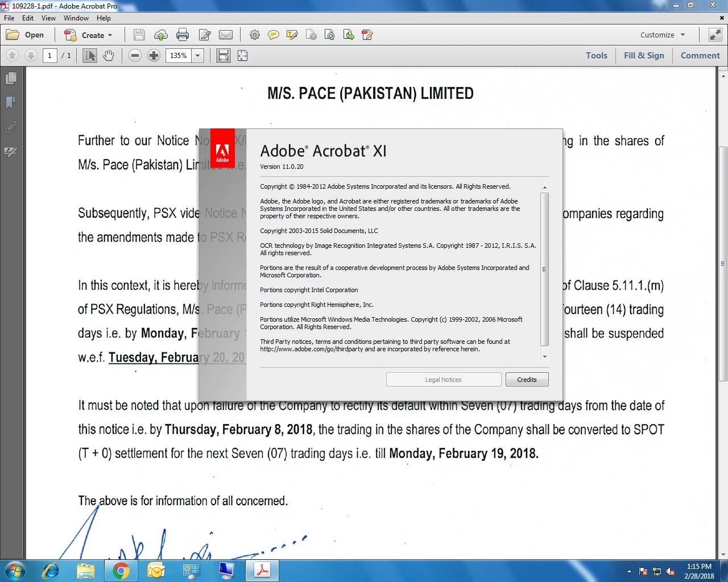Click the envelope email icon

click(x=226, y=35)
